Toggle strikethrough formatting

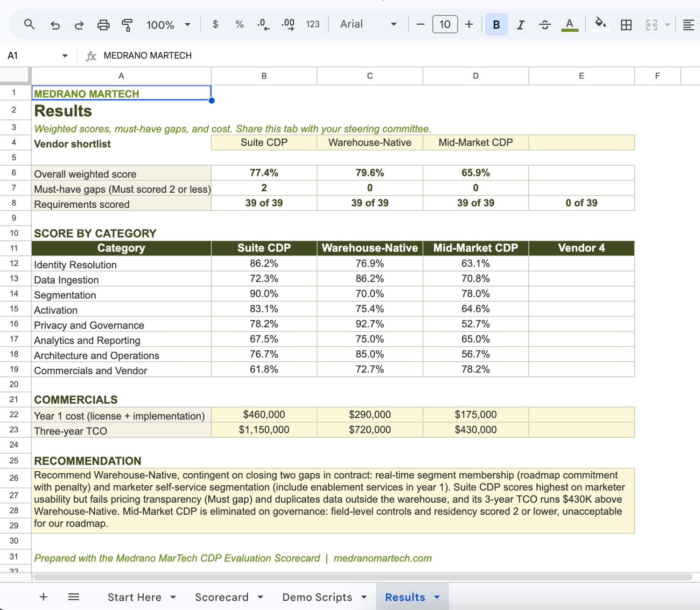545,24
